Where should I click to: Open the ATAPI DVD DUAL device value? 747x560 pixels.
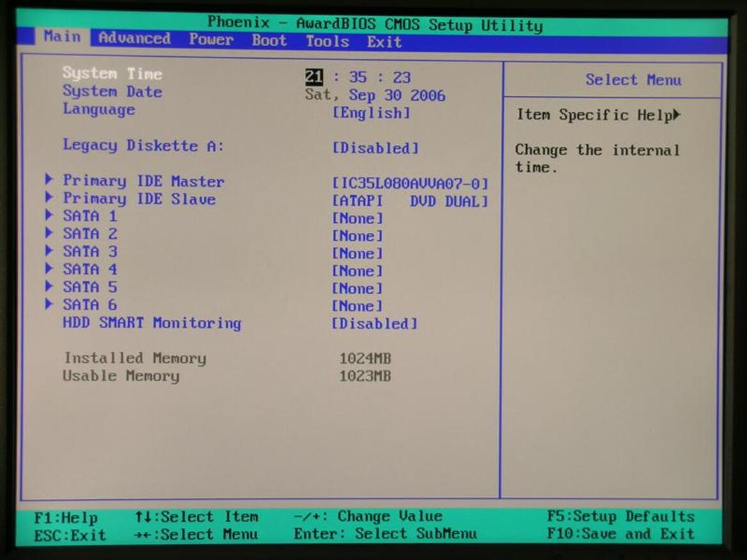pyautogui.click(x=410, y=201)
